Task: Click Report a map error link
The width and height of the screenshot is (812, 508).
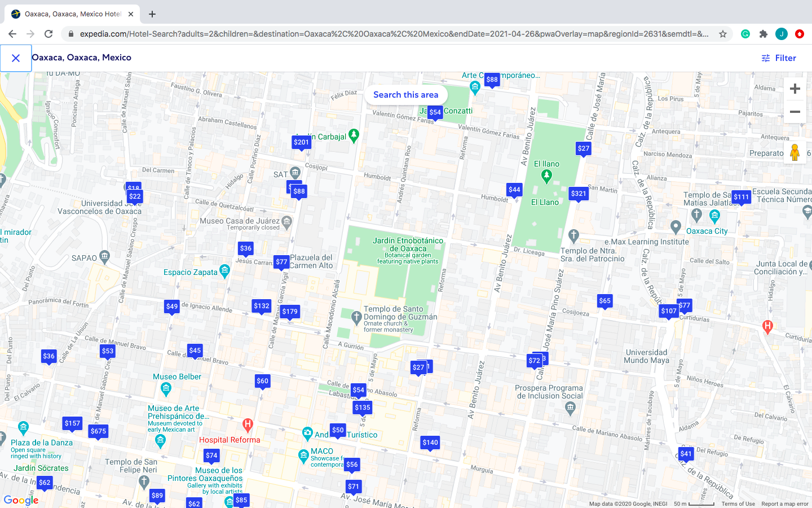Action: (x=785, y=504)
